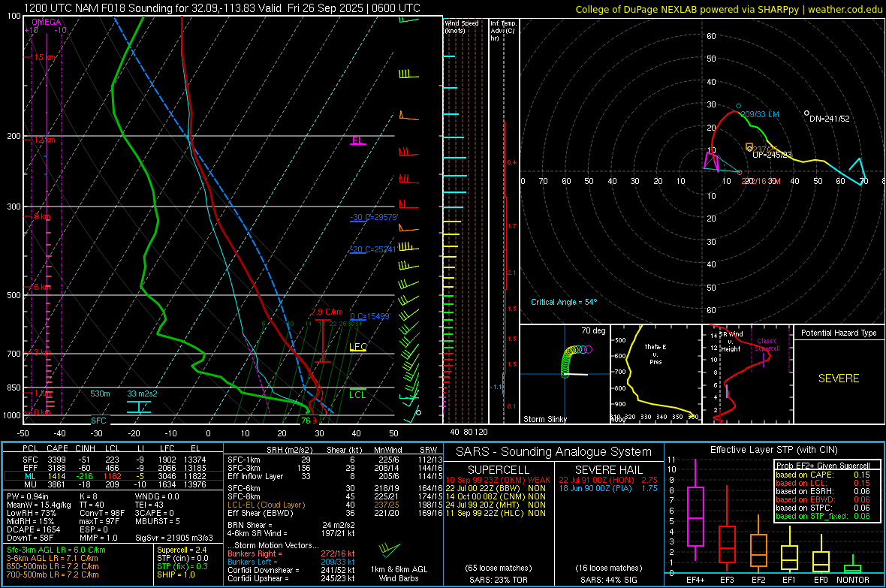Viewport: 886px width, 588px height.
Task: Click 'MBURST = 5' value
Action: [158, 521]
